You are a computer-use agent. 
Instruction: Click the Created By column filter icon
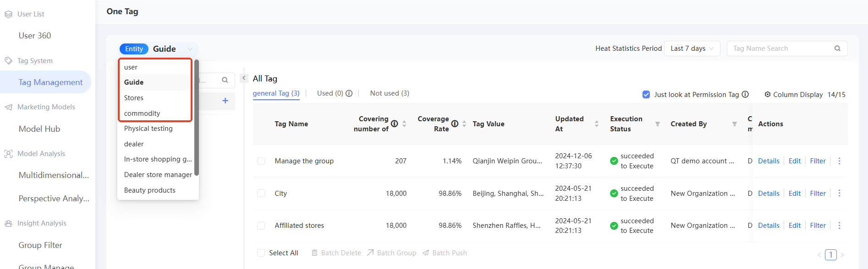click(734, 124)
